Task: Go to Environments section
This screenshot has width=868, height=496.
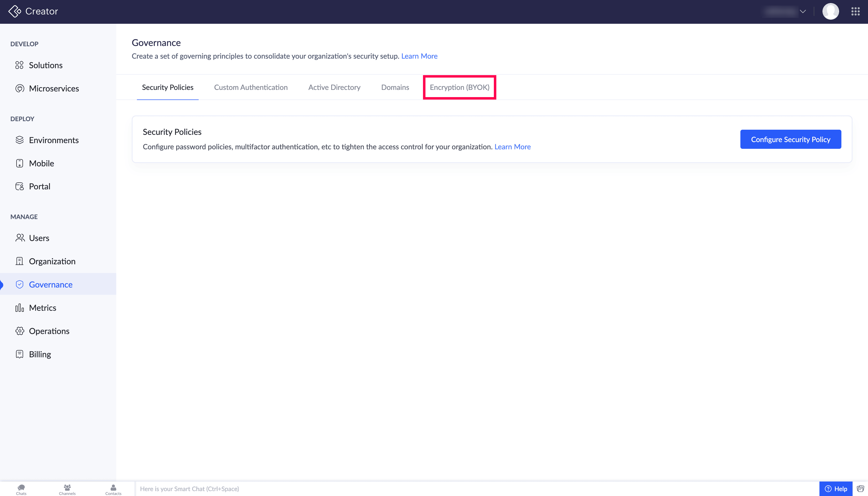Action: pyautogui.click(x=53, y=140)
